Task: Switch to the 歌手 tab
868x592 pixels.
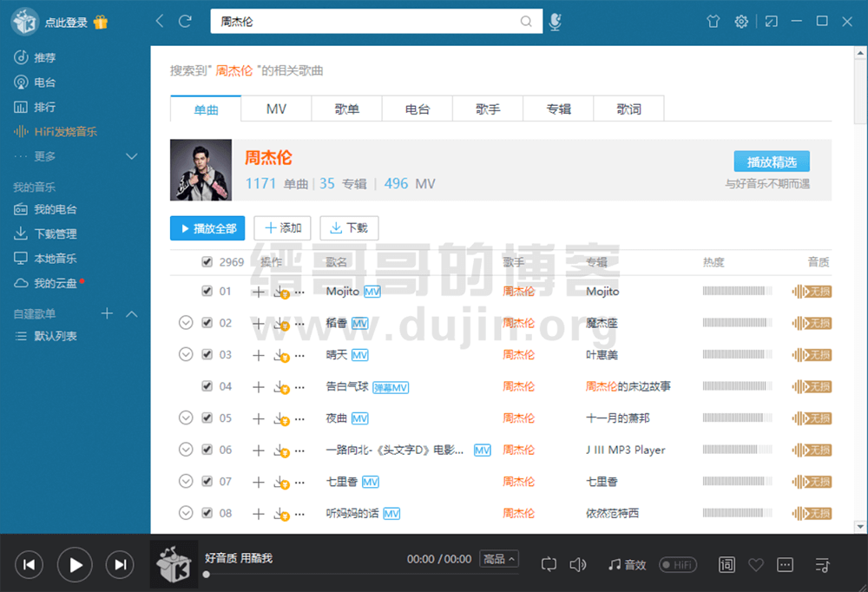Action: [488, 109]
